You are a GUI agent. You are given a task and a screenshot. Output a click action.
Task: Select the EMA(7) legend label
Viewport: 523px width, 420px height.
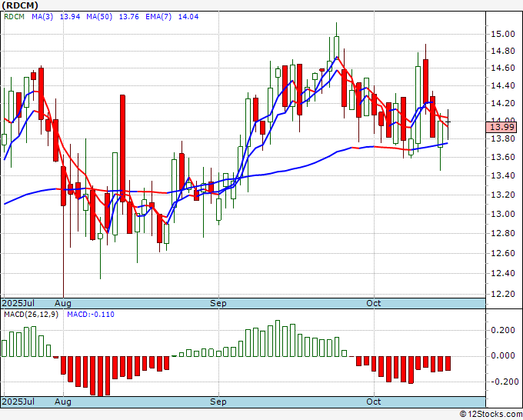[158, 16]
